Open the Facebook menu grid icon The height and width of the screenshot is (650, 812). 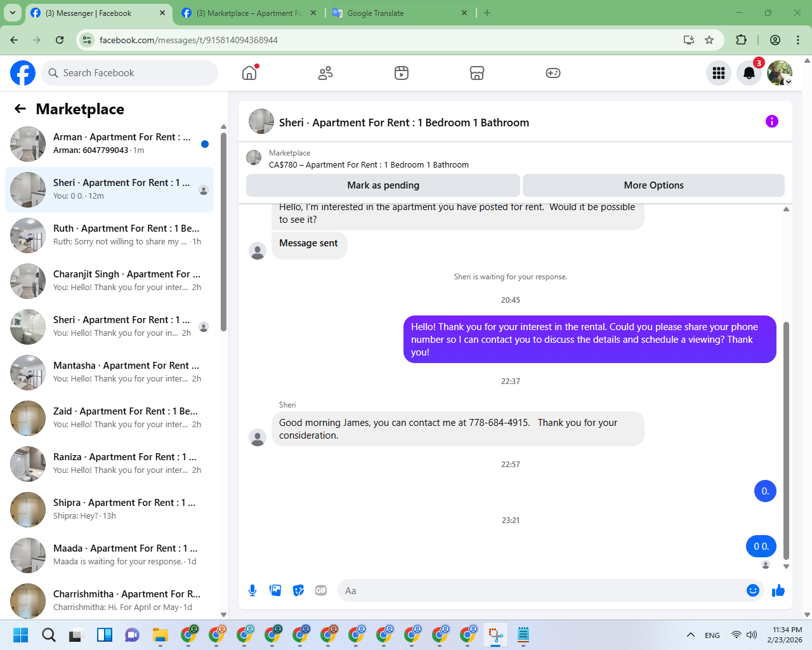tap(719, 73)
